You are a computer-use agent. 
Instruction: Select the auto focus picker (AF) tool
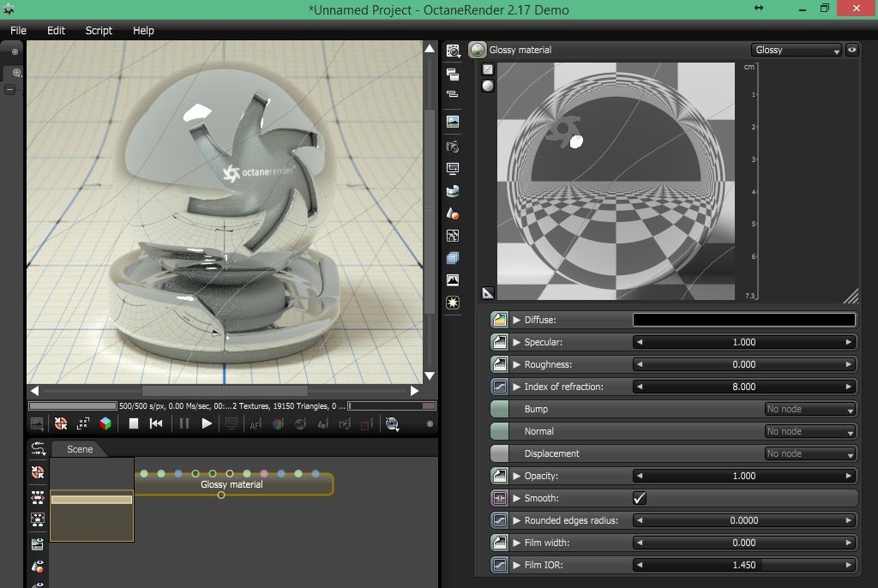(256, 424)
